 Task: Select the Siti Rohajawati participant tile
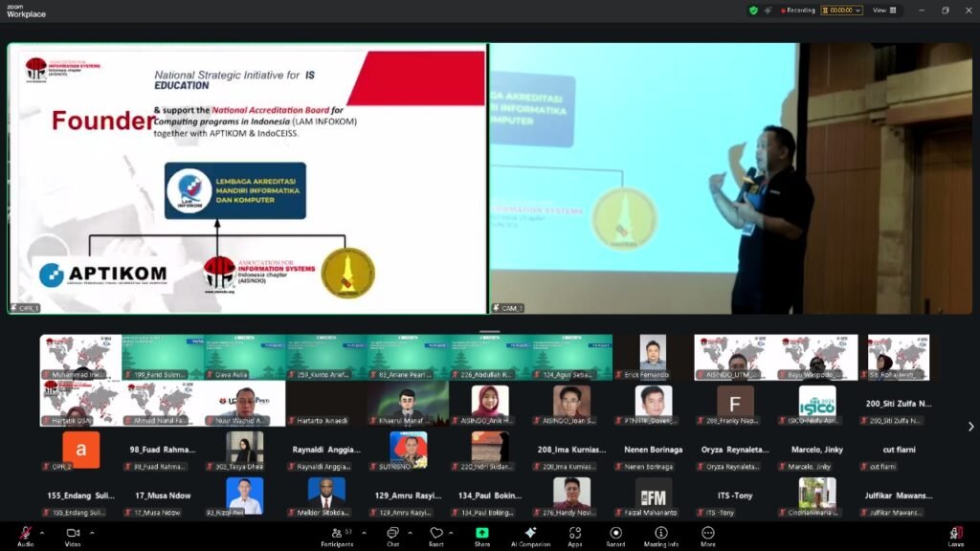[x=899, y=358]
